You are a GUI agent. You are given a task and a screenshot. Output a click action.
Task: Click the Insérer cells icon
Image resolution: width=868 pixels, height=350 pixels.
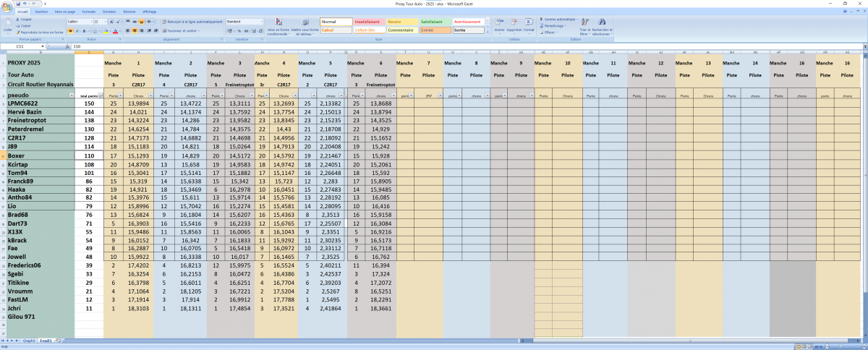pos(500,25)
